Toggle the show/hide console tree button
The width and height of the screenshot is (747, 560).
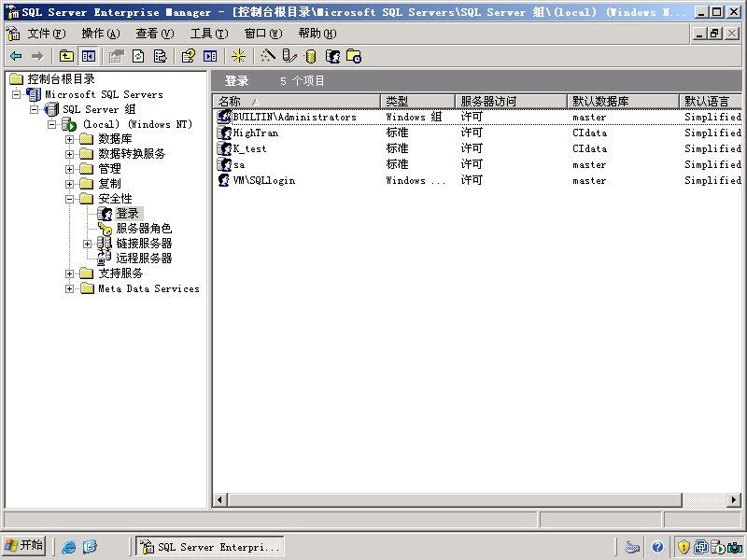pos(88,56)
